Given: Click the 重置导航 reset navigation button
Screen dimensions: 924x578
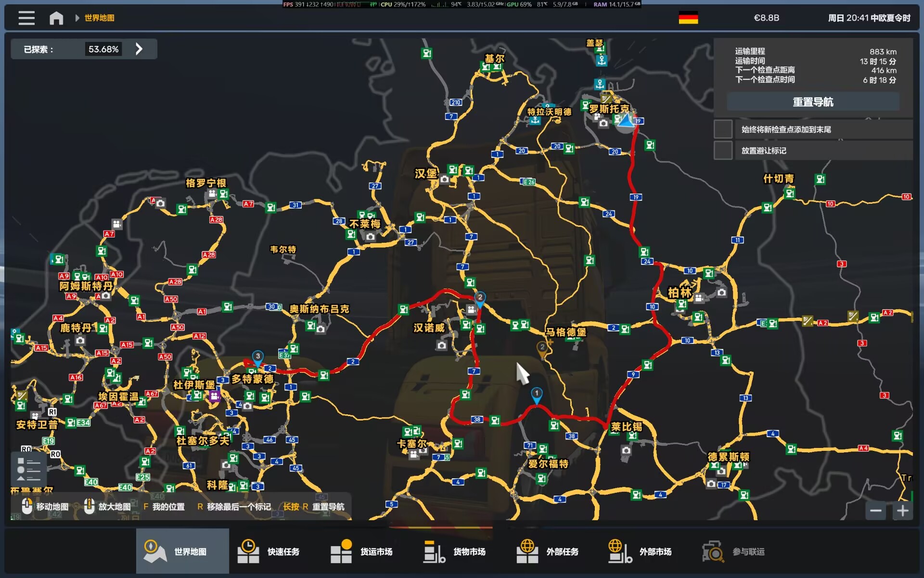Looking at the screenshot, I should coord(813,102).
